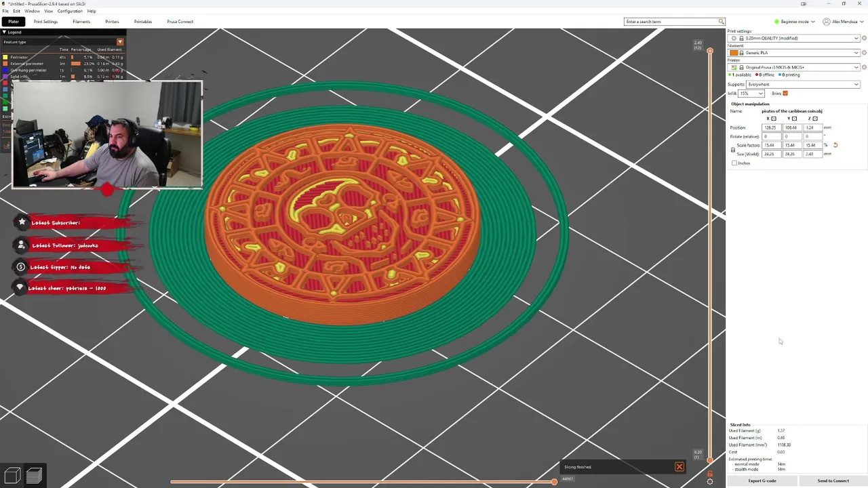Viewport: 868px width, 488px height.
Task: Open the Print settings preset dropdown
Action: click(794, 38)
